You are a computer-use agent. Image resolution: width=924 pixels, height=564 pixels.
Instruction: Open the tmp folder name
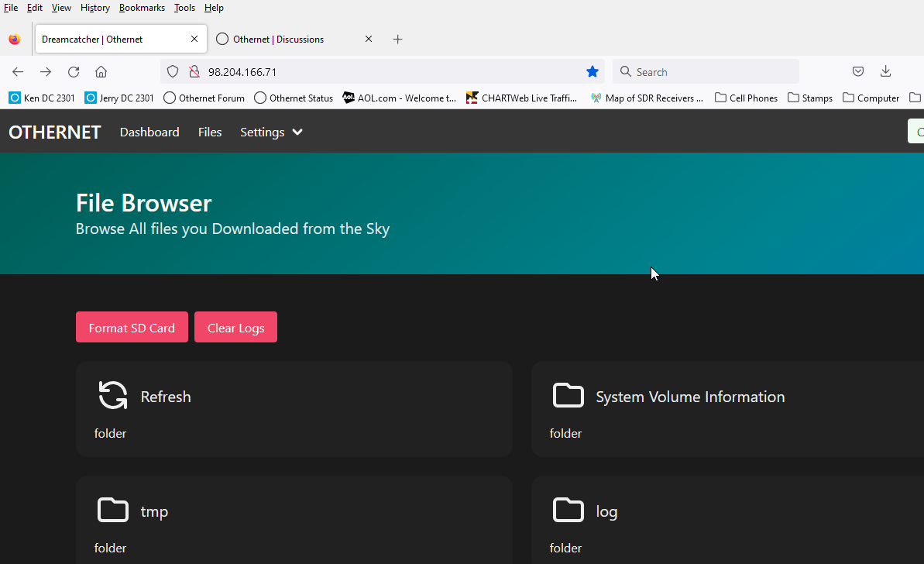(154, 511)
